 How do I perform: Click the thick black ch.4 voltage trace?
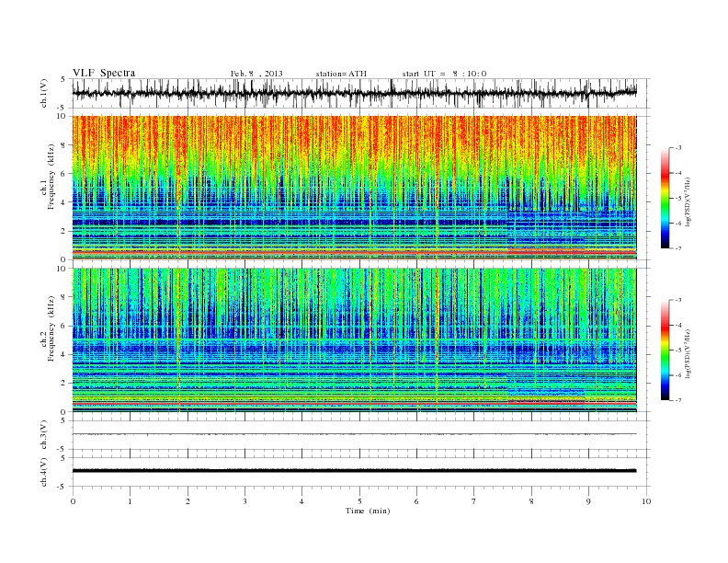(x=354, y=471)
